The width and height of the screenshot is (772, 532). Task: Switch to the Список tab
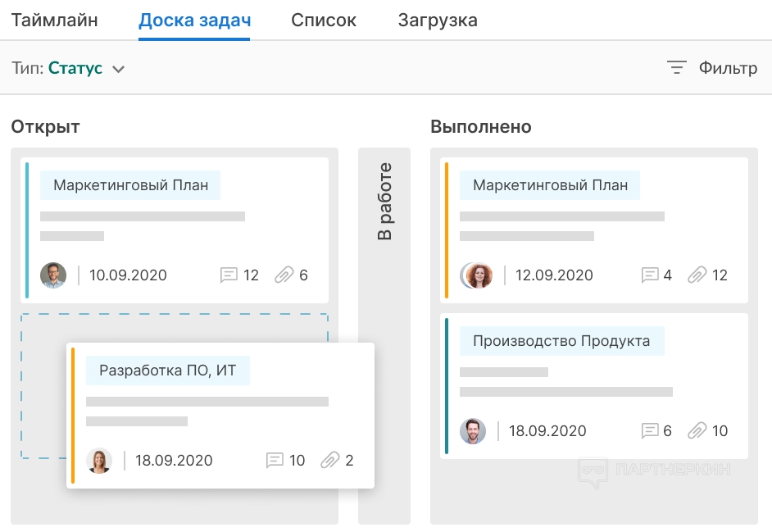pos(324,20)
